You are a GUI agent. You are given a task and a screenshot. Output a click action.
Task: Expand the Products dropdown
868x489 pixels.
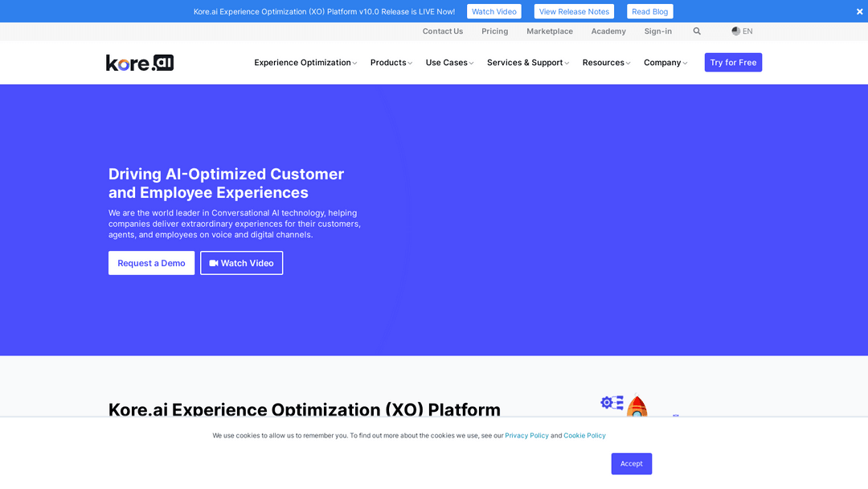(391, 63)
